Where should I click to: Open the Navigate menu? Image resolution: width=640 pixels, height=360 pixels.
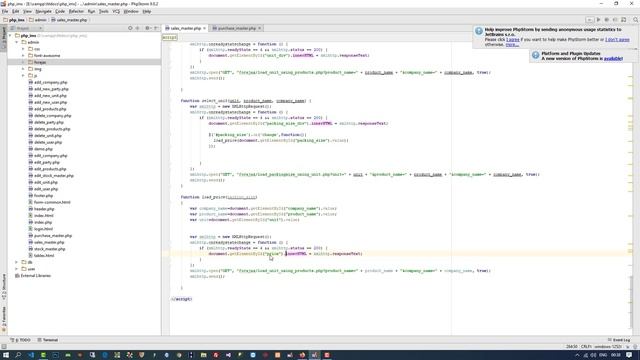(43, 11)
